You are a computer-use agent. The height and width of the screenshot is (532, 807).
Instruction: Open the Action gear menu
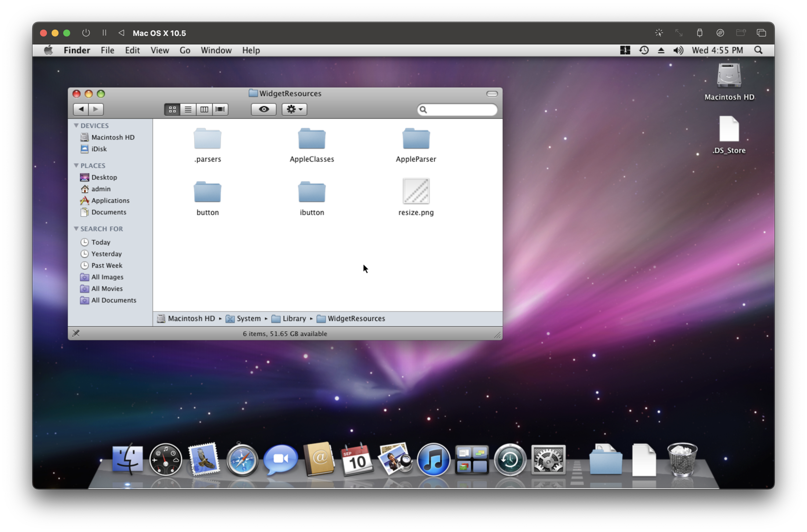coord(294,109)
